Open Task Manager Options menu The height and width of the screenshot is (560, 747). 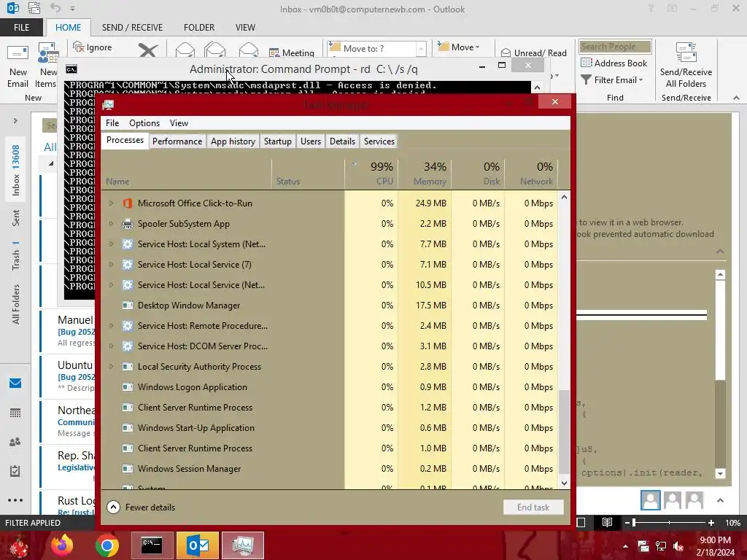coord(144,122)
